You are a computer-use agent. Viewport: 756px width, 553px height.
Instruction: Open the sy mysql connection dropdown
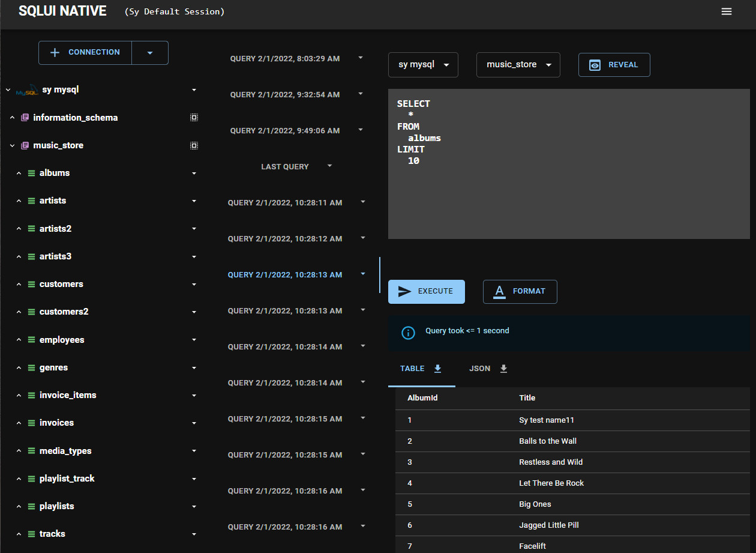pos(423,65)
